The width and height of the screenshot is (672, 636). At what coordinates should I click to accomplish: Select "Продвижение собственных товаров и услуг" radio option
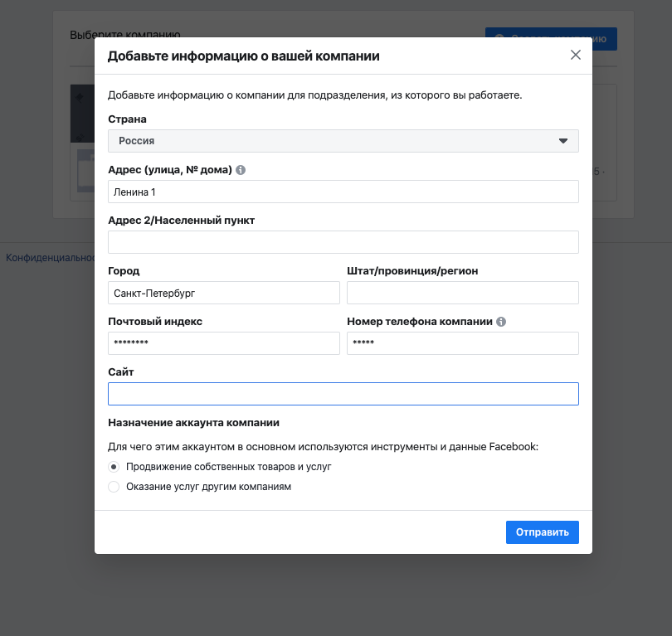114,467
